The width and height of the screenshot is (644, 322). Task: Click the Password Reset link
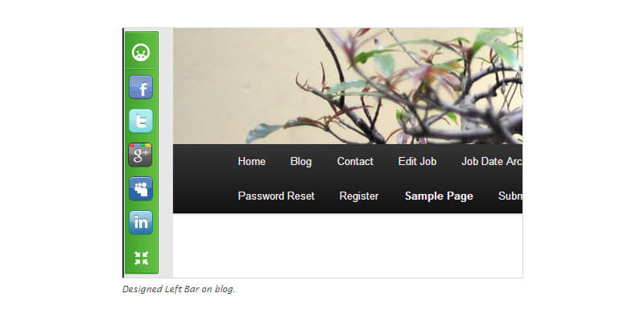[x=276, y=196]
